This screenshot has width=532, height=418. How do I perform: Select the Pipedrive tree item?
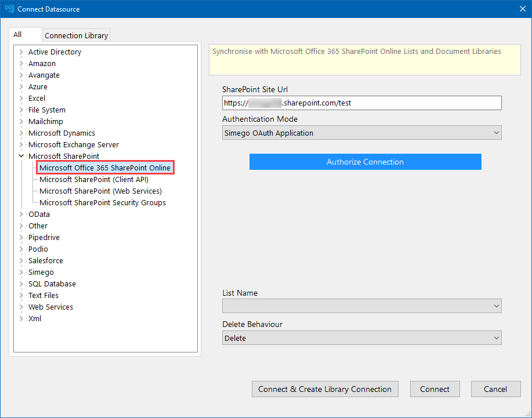(44, 237)
